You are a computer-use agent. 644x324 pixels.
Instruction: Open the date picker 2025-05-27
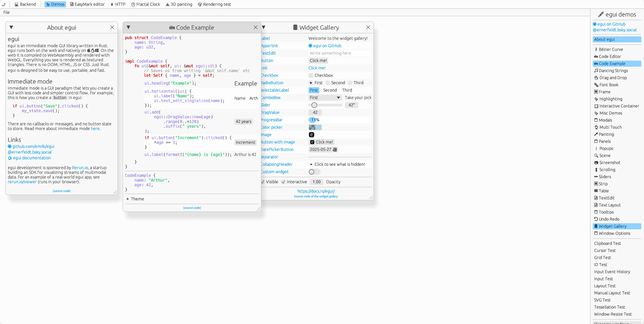pos(323,150)
